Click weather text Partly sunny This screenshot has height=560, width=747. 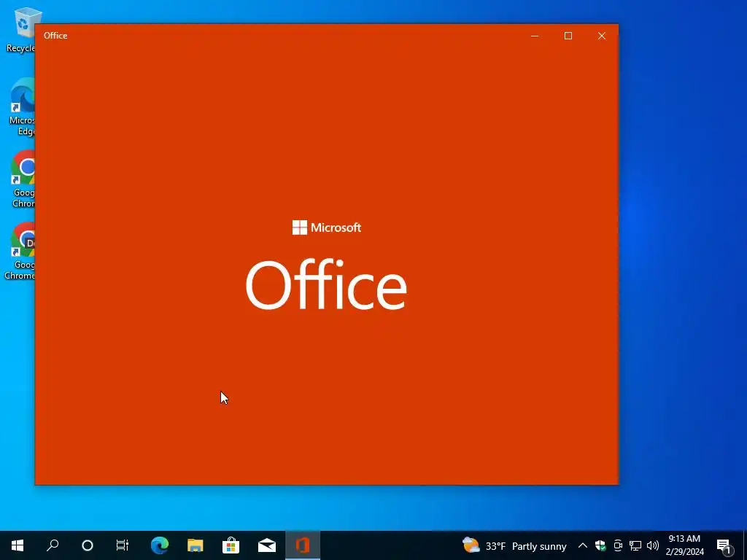[539, 546]
